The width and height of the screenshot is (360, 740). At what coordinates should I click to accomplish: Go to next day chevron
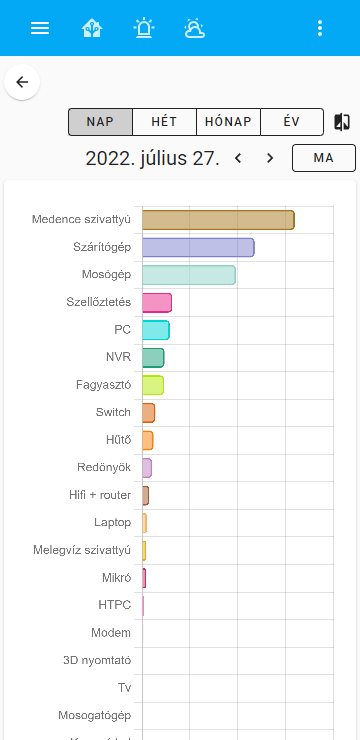[x=270, y=158]
